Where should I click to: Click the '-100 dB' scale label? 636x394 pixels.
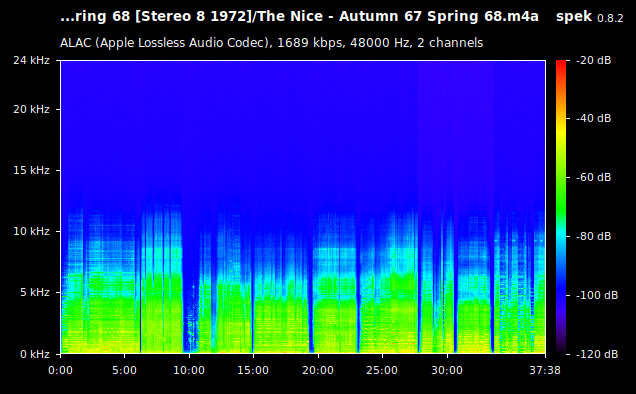[597, 295]
